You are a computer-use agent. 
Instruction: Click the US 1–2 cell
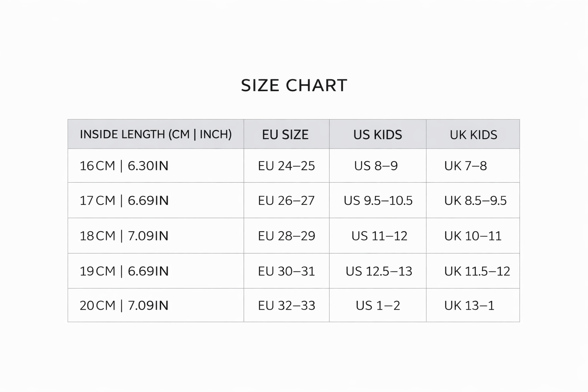[x=378, y=305]
